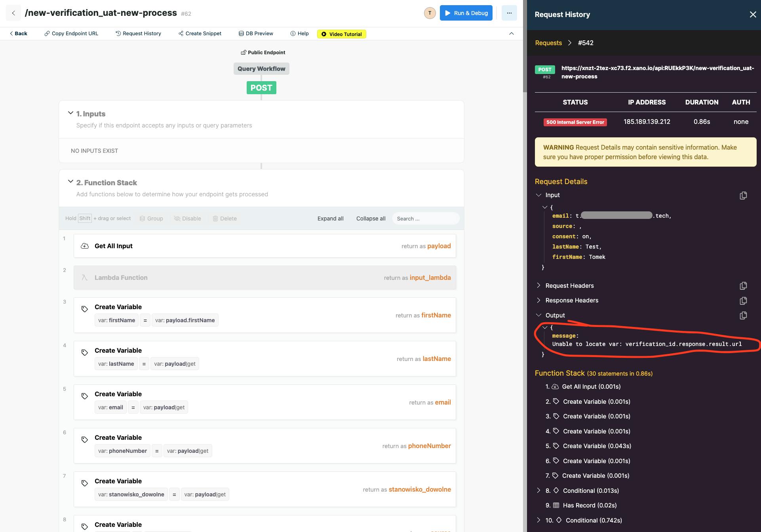Open Request History from toolbar
The height and width of the screenshot is (532, 761).
click(x=138, y=34)
